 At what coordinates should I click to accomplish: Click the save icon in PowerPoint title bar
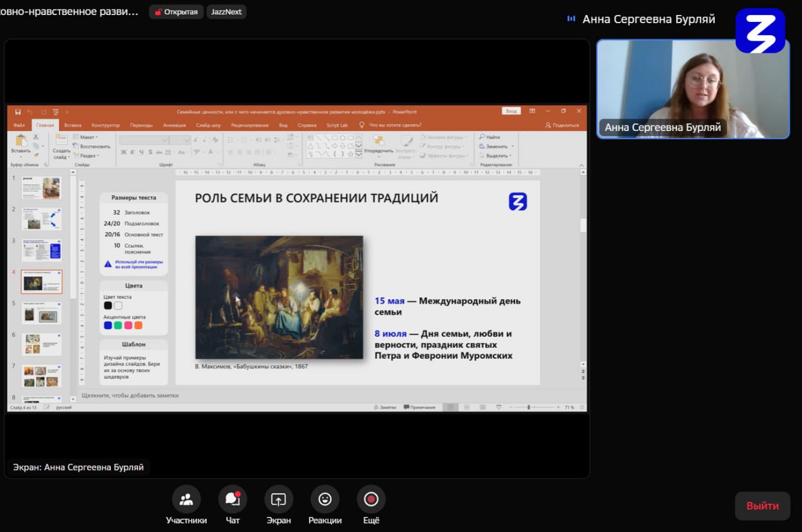(18, 112)
